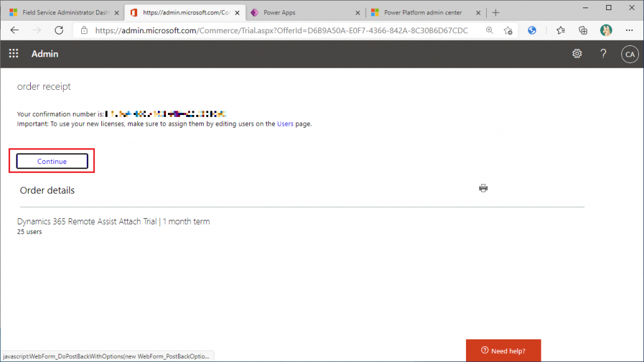Viewport: 644px width, 362px height.
Task: Click the browser address bar URL
Action: (x=281, y=30)
